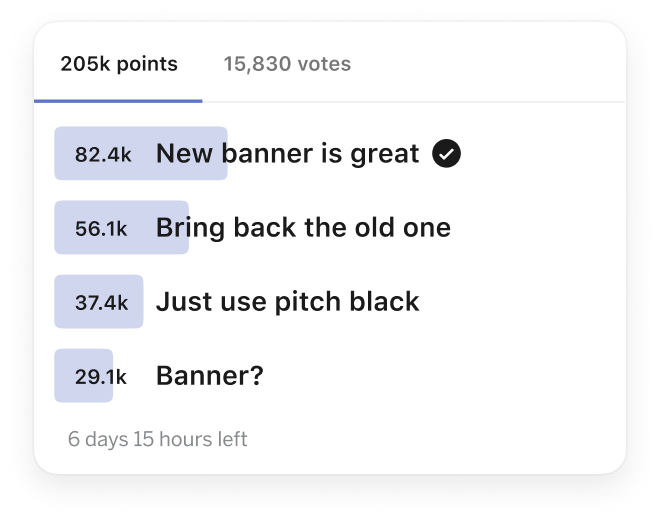
Task: Click the "56.1k" count number
Action: point(101,229)
